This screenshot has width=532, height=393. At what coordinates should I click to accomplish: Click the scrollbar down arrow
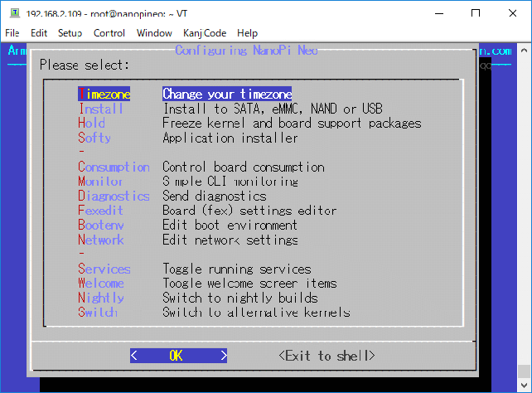524,386
